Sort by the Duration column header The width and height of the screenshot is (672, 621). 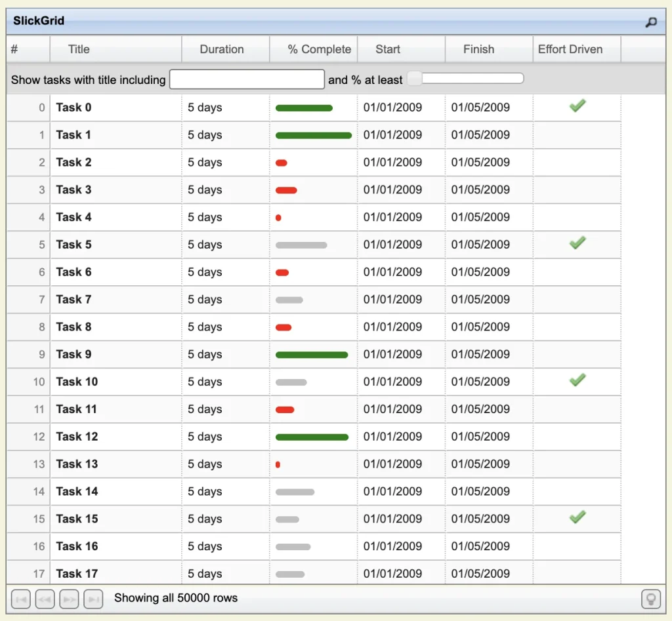click(222, 49)
